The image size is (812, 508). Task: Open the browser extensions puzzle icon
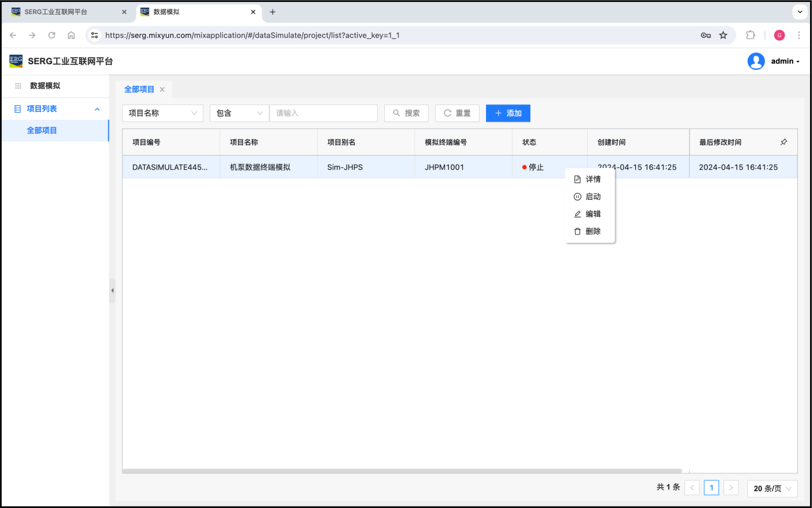click(751, 35)
